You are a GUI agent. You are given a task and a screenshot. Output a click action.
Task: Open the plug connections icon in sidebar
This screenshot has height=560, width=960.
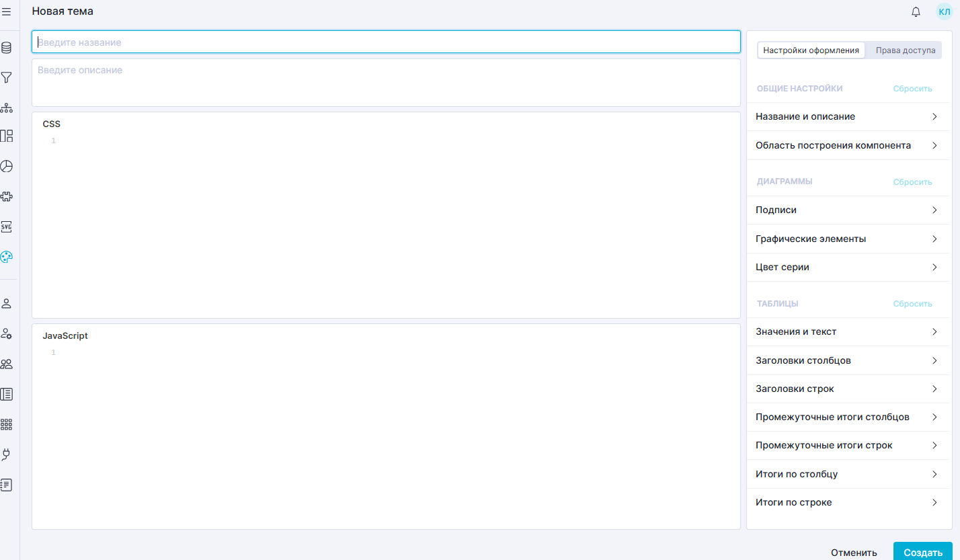pos(7,454)
